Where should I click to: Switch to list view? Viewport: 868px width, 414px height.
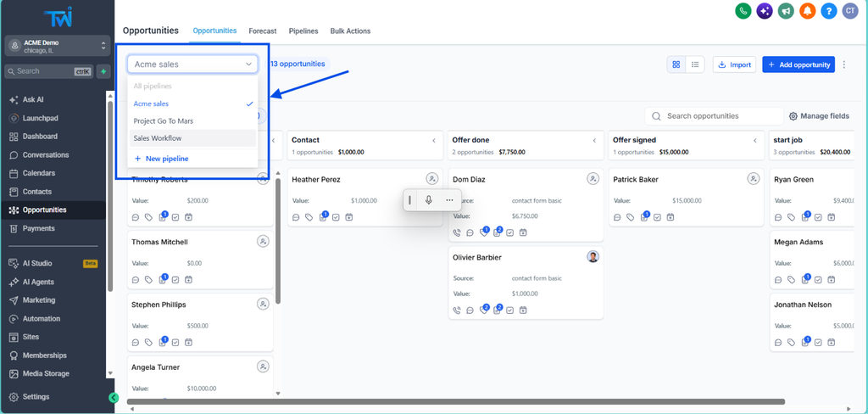click(695, 64)
